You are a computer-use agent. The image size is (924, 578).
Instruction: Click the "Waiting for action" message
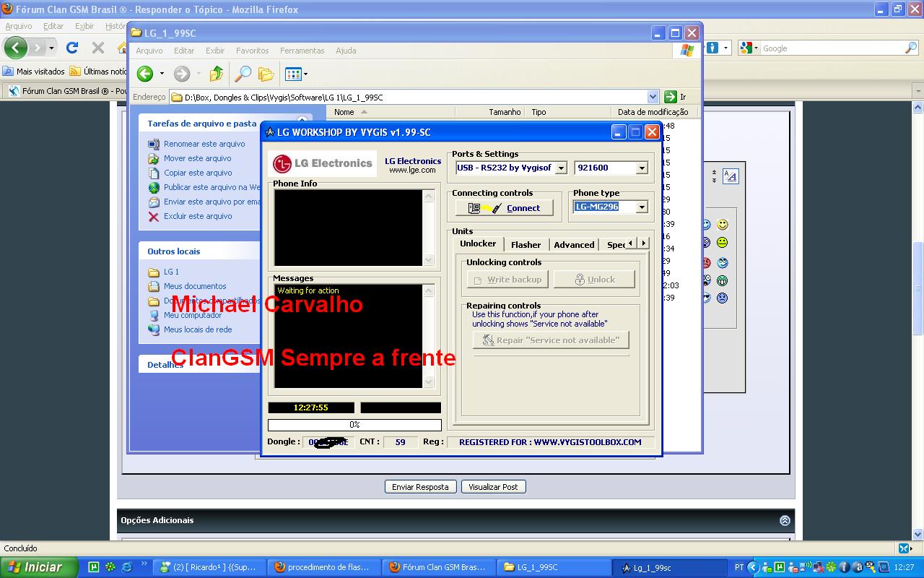[308, 290]
